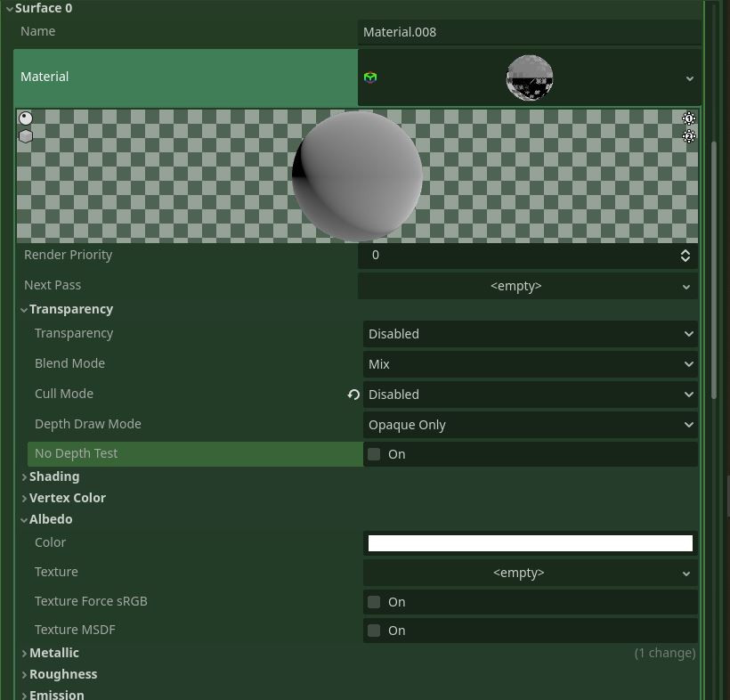Open the Cull Mode dropdown
730x700 pixels.
[531, 395]
